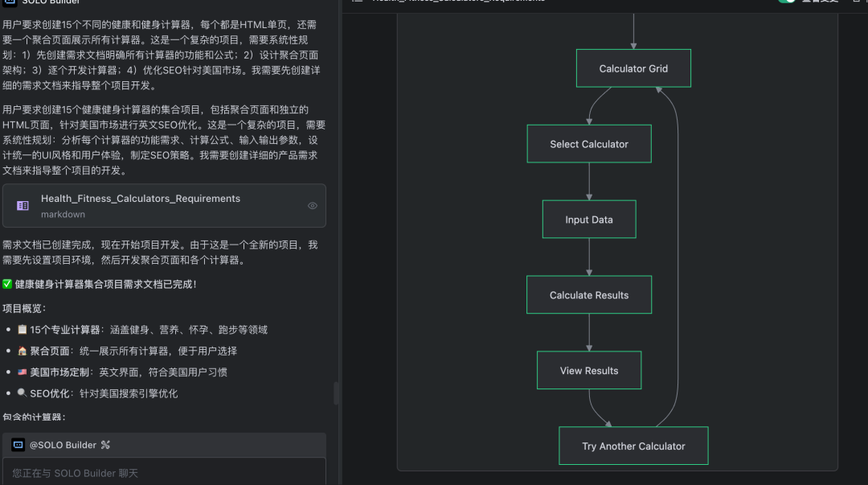Click the Input Data flowchart node
868x485 pixels.
(588, 220)
